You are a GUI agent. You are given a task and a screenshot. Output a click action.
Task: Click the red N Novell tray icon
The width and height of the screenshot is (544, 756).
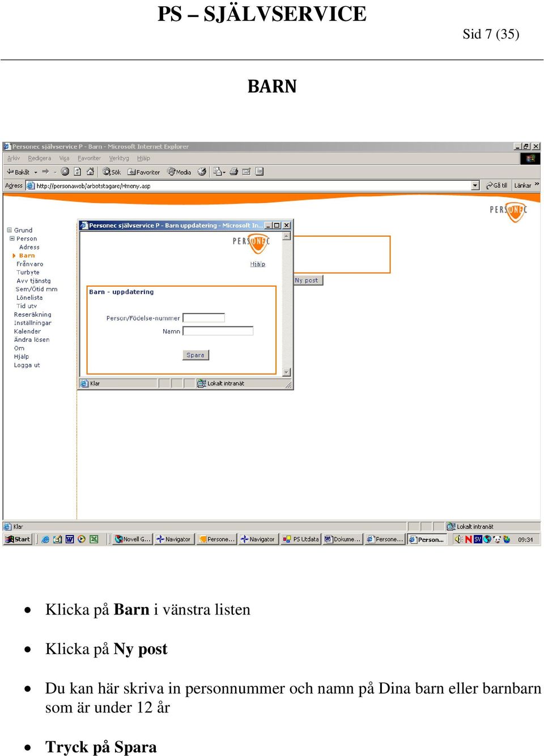point(469,539)
